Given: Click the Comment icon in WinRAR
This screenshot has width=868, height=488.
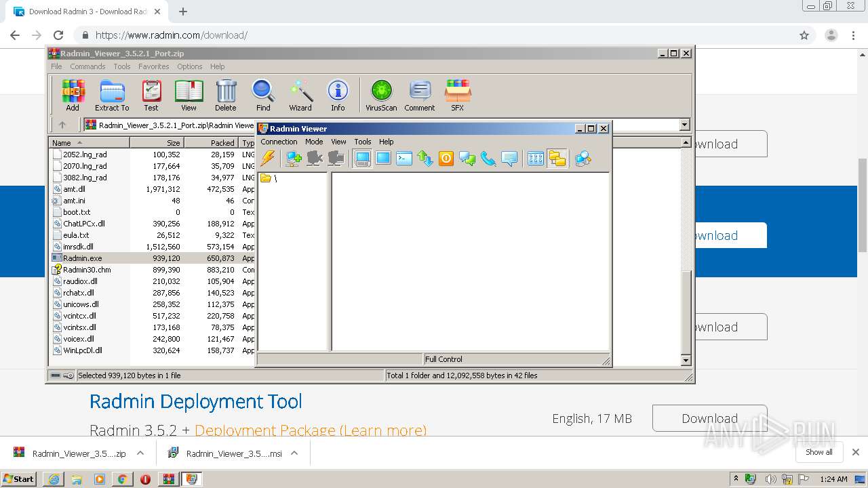Looking at the screenshot, I should [420, 96].
